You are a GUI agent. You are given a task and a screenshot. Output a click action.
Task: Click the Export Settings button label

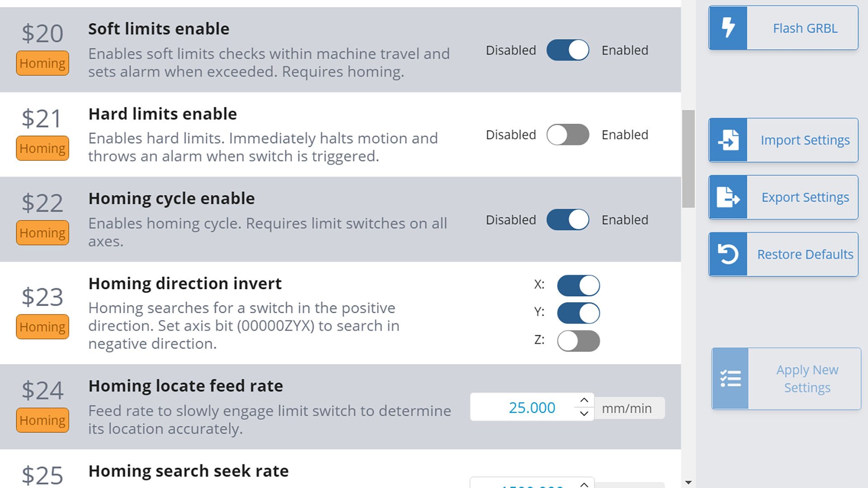click(805, 197)
